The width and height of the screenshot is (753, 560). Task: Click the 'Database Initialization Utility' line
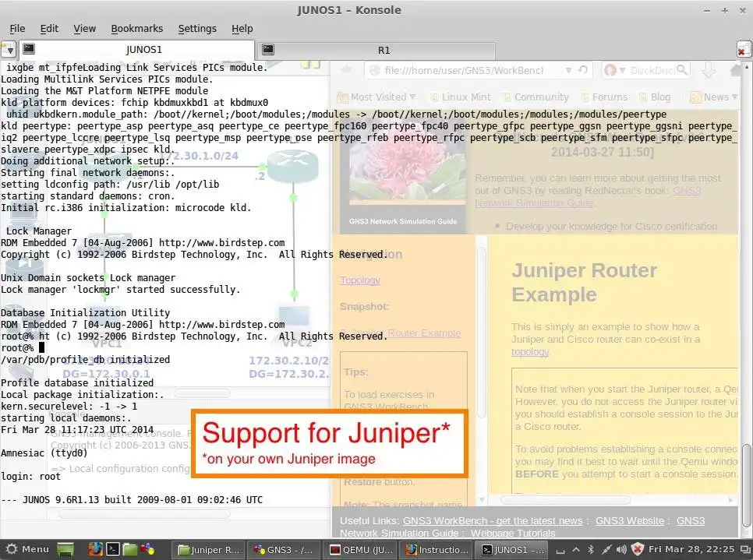pos(86,313)
